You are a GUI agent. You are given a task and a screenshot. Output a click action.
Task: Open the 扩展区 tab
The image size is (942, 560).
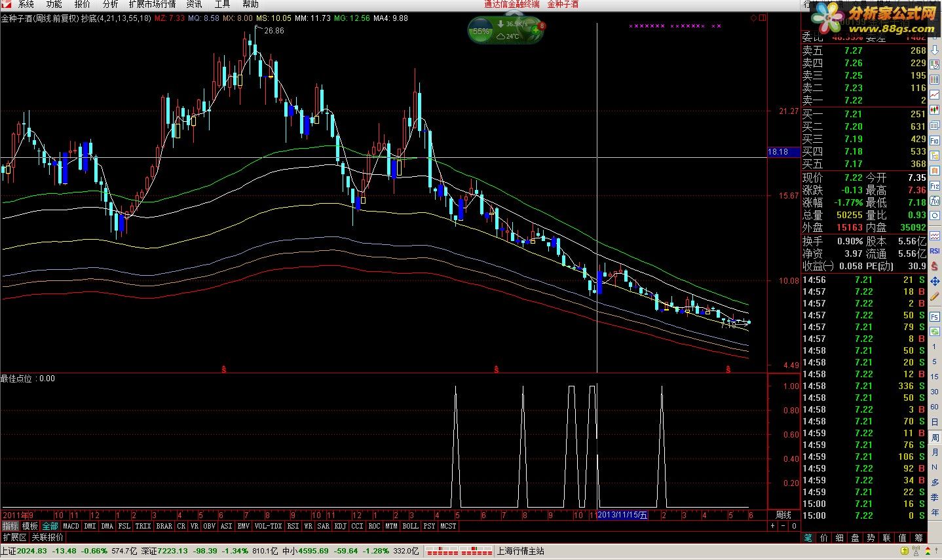click(x=14, y=537)
